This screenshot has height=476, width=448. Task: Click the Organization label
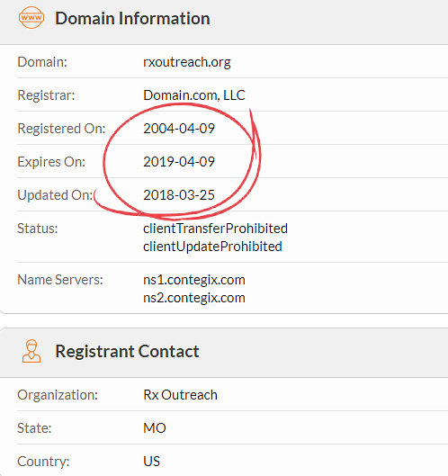[58, 395]
